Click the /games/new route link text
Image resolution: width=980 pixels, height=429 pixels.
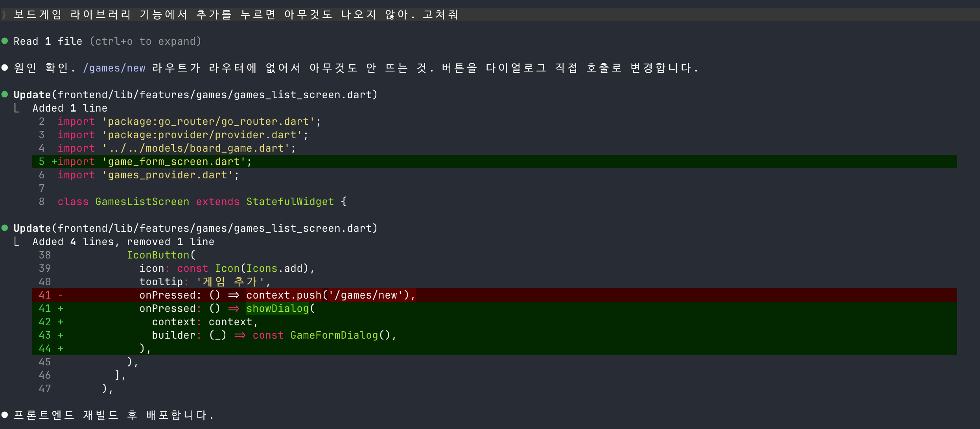tap(114, 68)
